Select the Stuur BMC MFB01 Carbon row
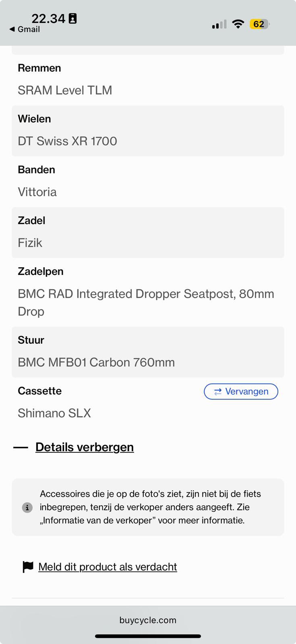This screenshot has height=644, width=296. tap(148, 352)
